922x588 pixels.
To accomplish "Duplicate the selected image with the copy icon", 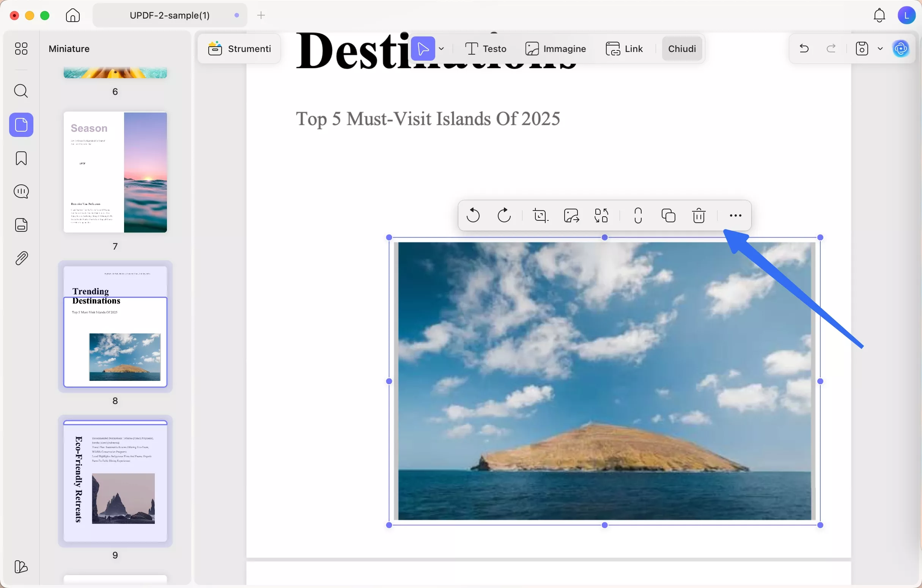I will tap(669, 215).
